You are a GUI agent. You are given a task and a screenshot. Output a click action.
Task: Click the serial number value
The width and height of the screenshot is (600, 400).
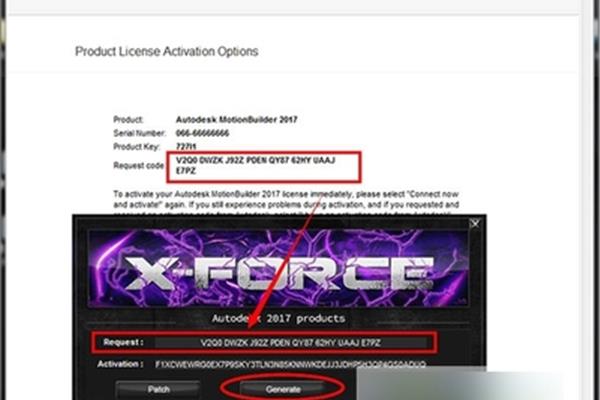pos(202,133)
